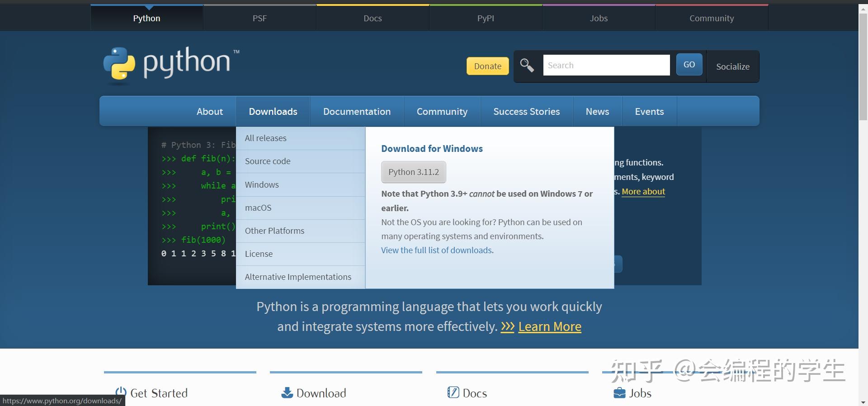
Task: Open the Docs top tab
Action: click(373, 18)
